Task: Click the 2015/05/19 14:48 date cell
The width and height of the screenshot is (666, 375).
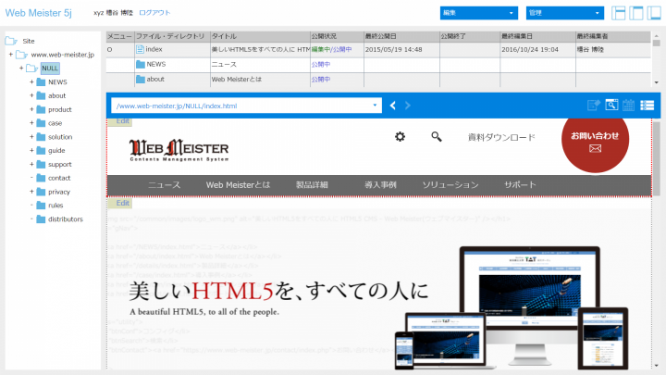Action: point(393,50)
